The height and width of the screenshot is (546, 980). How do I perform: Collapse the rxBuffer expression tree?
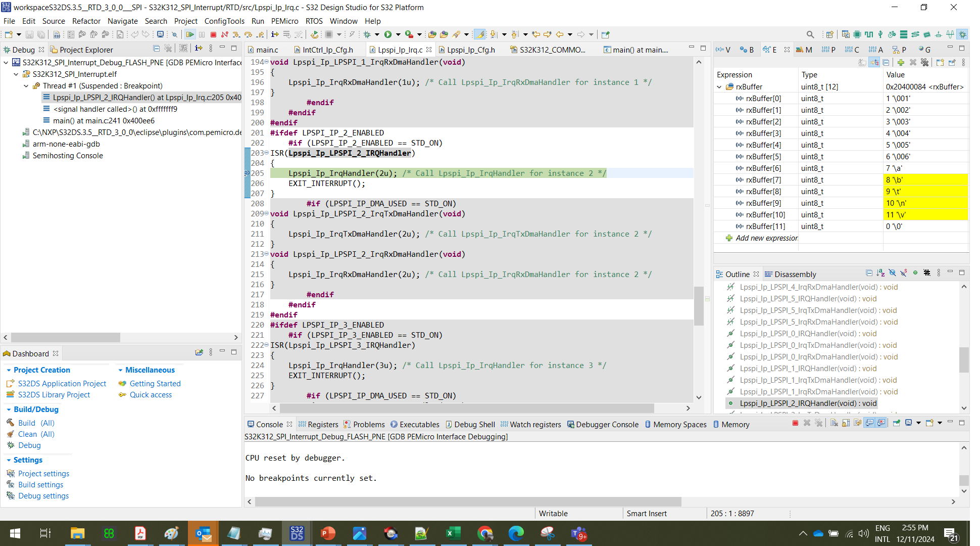pyautogui.click(x=719, y=86)
